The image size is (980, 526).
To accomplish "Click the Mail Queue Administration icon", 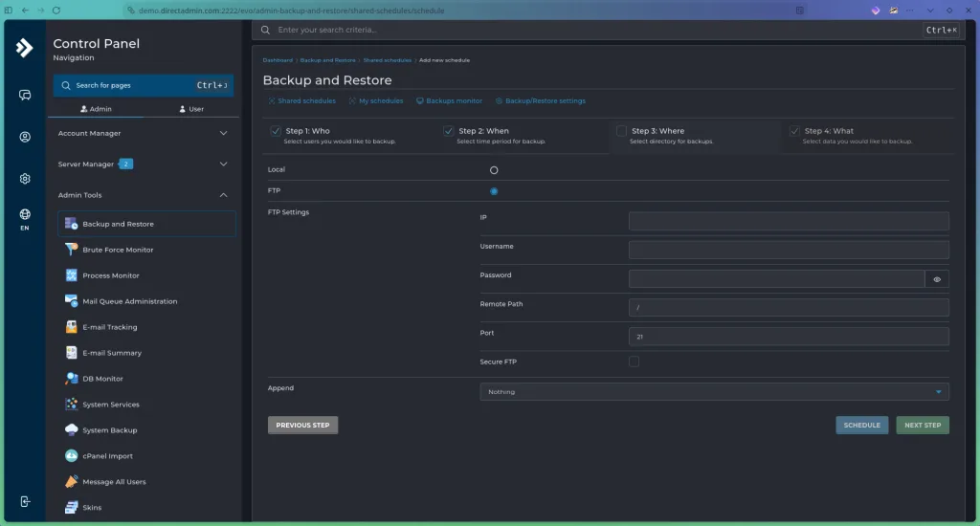I will point(71,301).
